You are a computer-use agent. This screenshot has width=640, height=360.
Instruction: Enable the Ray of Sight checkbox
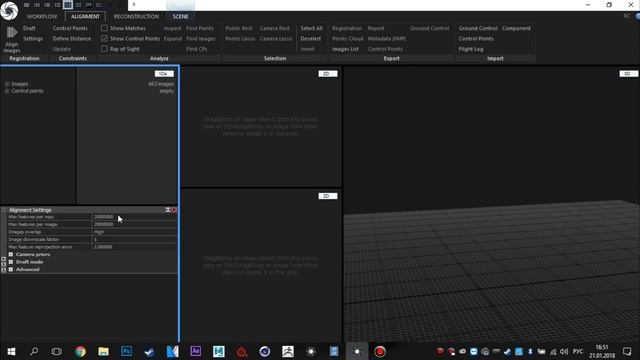click(104, 49)
